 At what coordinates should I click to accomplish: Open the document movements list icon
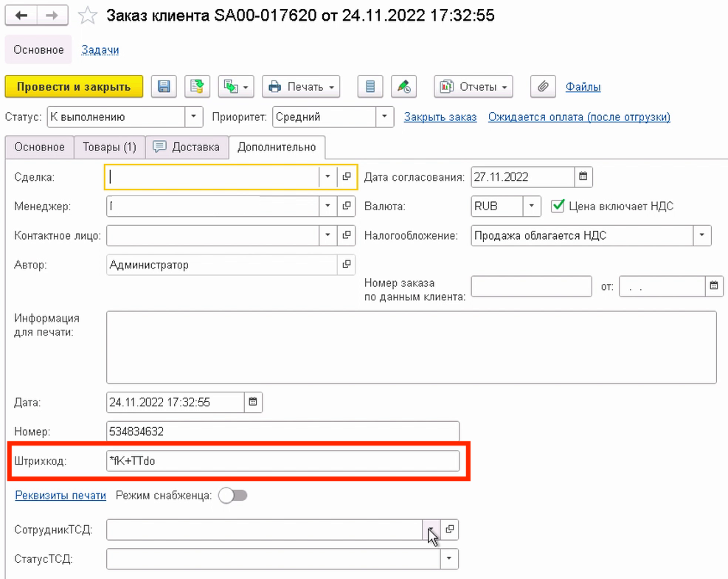pos(370,86)
